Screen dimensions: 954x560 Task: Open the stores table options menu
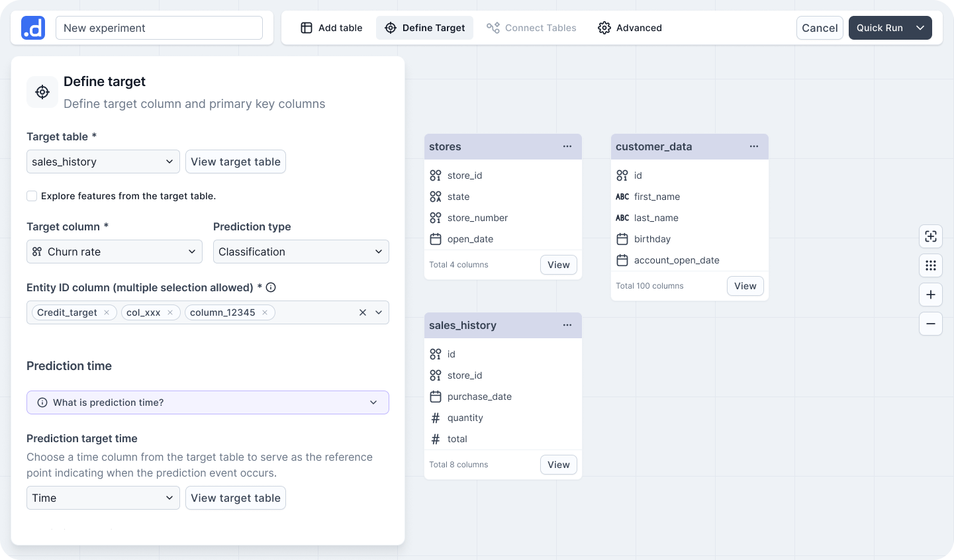(x=567, y=146)
